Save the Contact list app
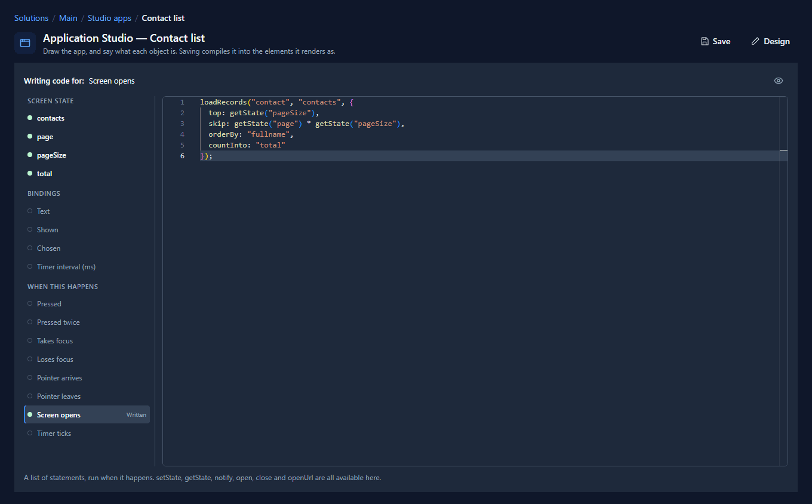Screen dimensions: 812x504 point(715,41)
